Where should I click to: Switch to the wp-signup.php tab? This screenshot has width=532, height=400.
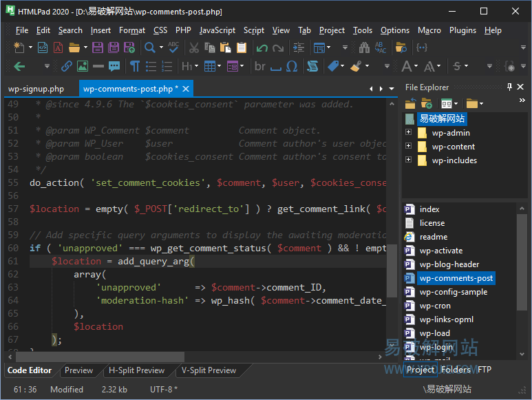[36, 89]
